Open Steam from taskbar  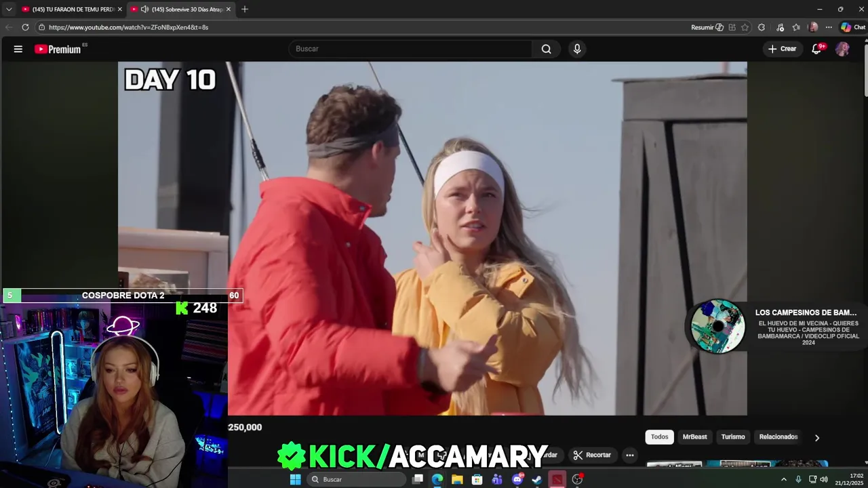(x=537, y=479)
